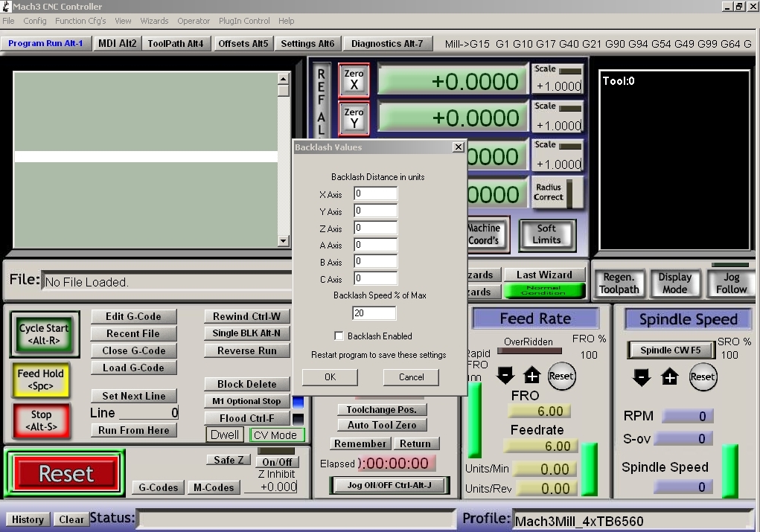
Task: Click the Feed Rate down arrow
Action: (x=505, y=376)
